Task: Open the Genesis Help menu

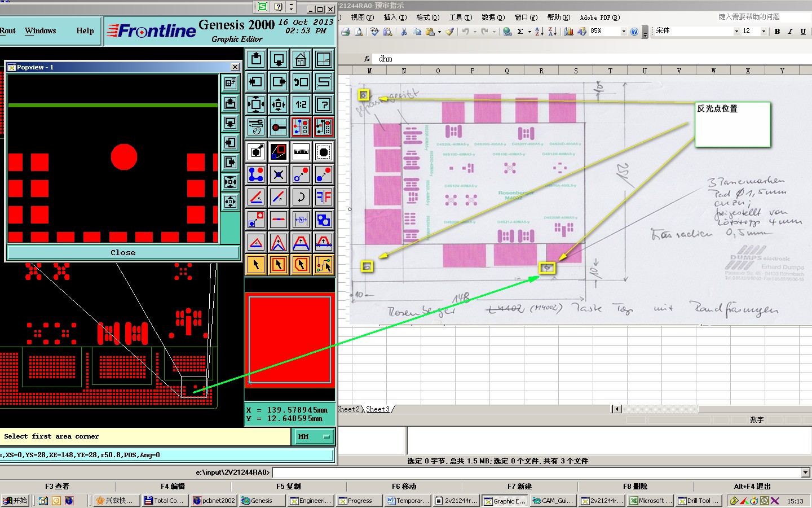Action: pyautogui.click(x=85, y=30)
